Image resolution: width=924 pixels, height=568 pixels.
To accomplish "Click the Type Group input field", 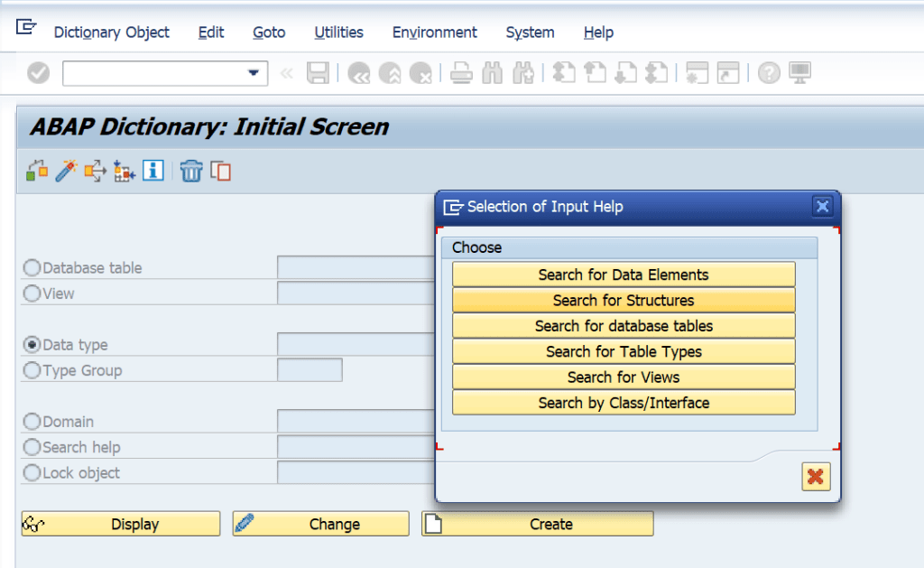I will pos(311,369).
